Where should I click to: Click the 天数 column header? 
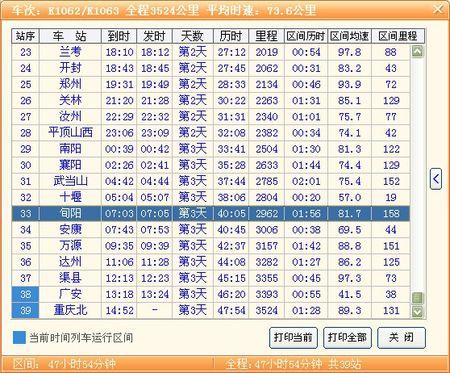pos(193,36)
